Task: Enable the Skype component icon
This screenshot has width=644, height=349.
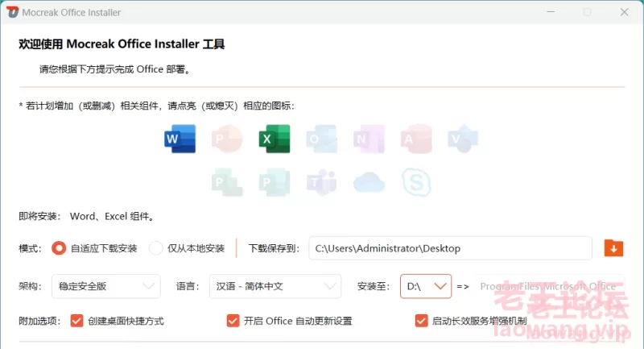Action: pos(416,182)
